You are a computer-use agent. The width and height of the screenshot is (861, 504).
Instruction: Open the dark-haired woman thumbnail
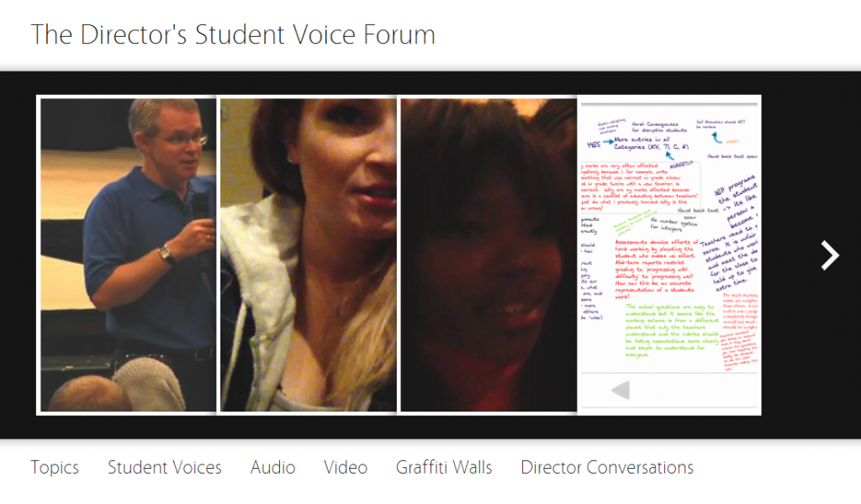488,255
